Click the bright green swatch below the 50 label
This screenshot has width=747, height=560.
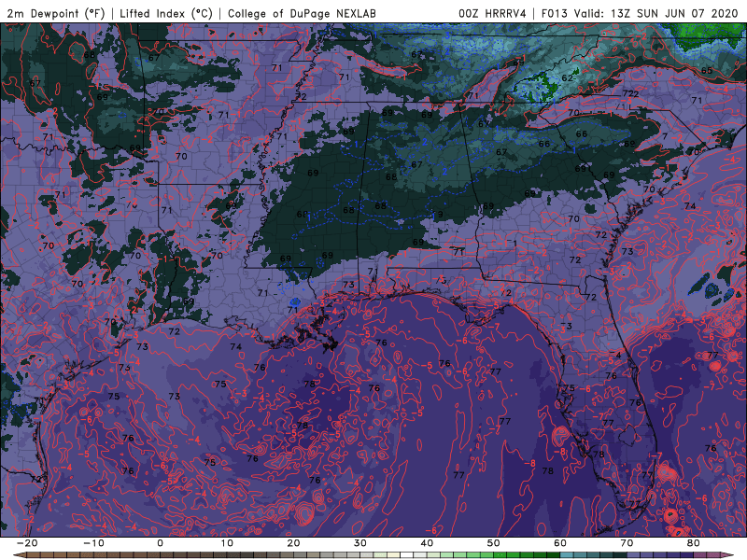(x=500, y=554)
